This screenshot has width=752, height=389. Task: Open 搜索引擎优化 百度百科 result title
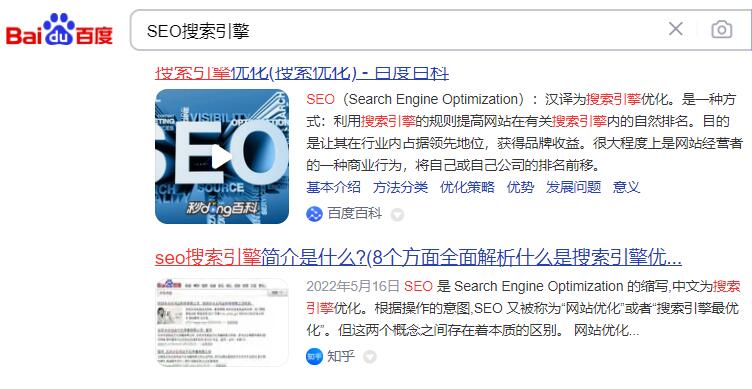coord(302,73)
